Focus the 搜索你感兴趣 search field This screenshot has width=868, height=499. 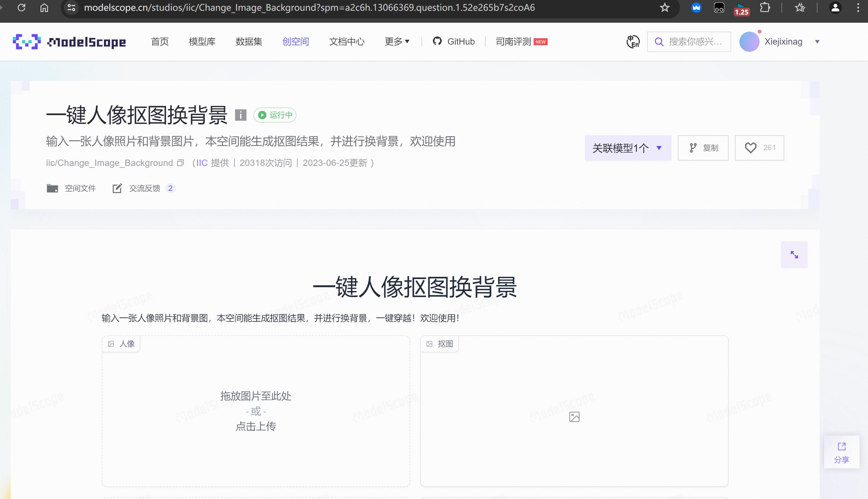(x=689, y=42)
